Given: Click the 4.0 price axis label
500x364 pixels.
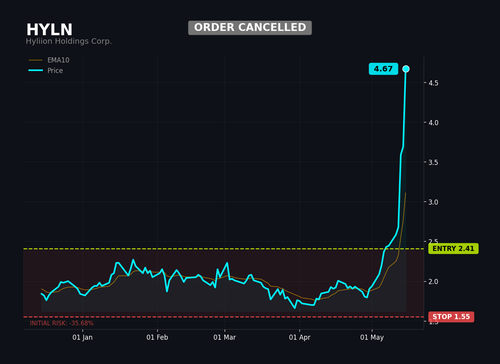Looking at the screenshot, I should point(433,123).
